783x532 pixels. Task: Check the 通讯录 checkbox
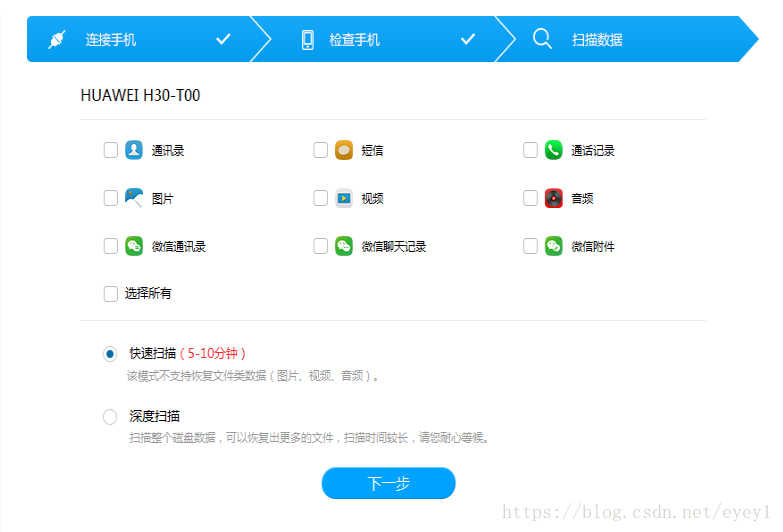(x=110, y=150)
